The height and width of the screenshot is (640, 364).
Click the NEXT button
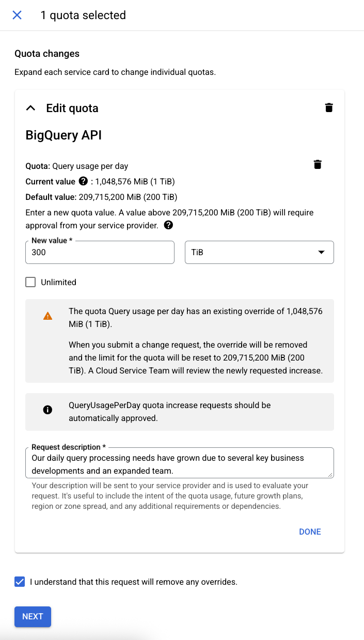(x=33, y=616)
